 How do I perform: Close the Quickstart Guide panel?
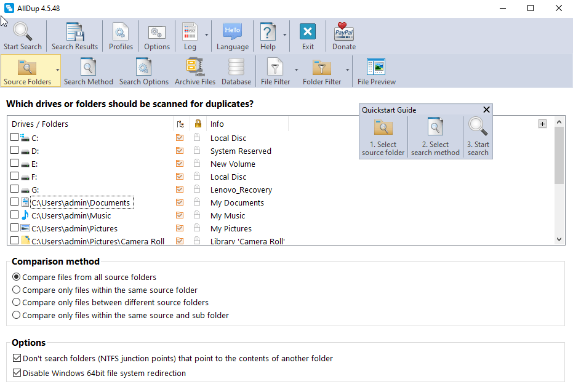tap(486, 110)
